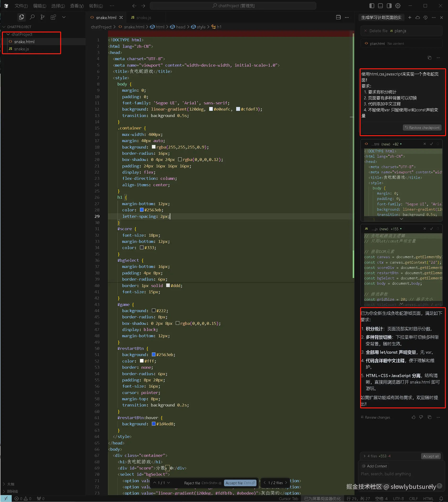Open the ports indicator in status bar
448x502 pixels.
(41, 499)
